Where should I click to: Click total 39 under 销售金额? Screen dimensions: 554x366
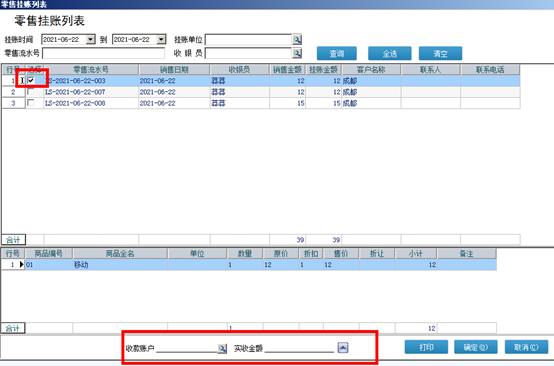(287, 240)
